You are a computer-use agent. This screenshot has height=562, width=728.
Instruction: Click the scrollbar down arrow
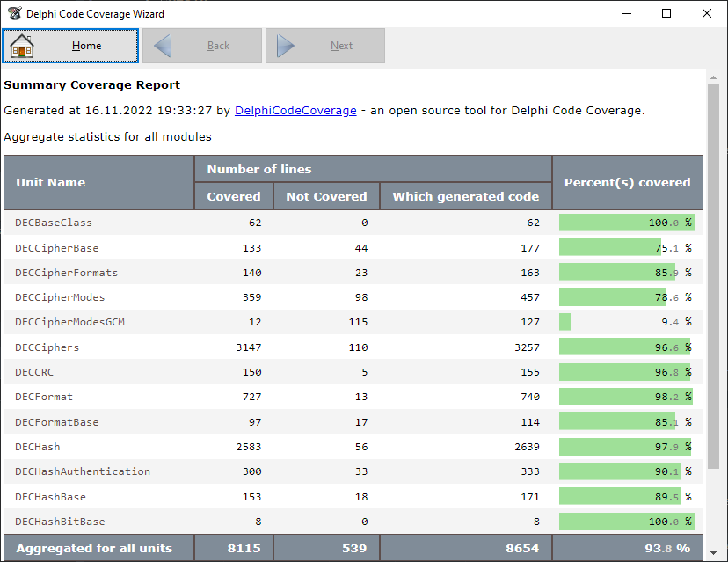pos(713,553)
